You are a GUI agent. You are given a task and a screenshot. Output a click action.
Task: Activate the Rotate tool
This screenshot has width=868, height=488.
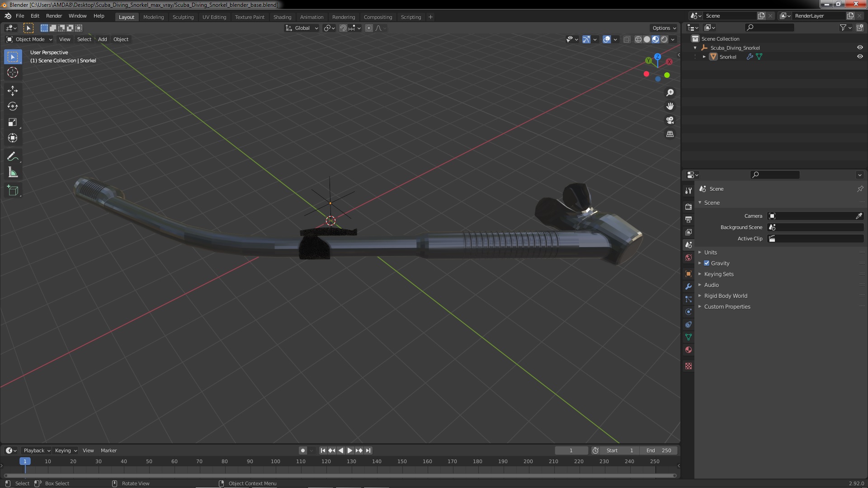pos(13,107)
